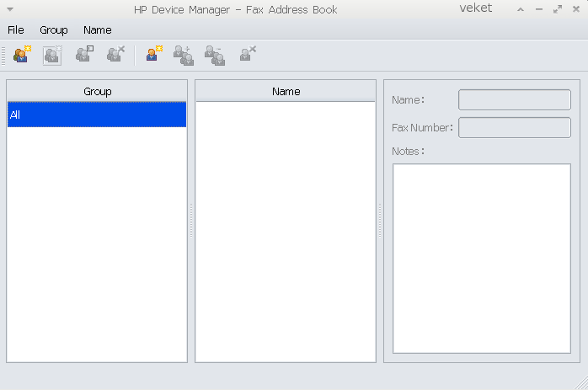Create a new group with the toolbar icon
588x390 pixels.
click(x=22, y=55)
